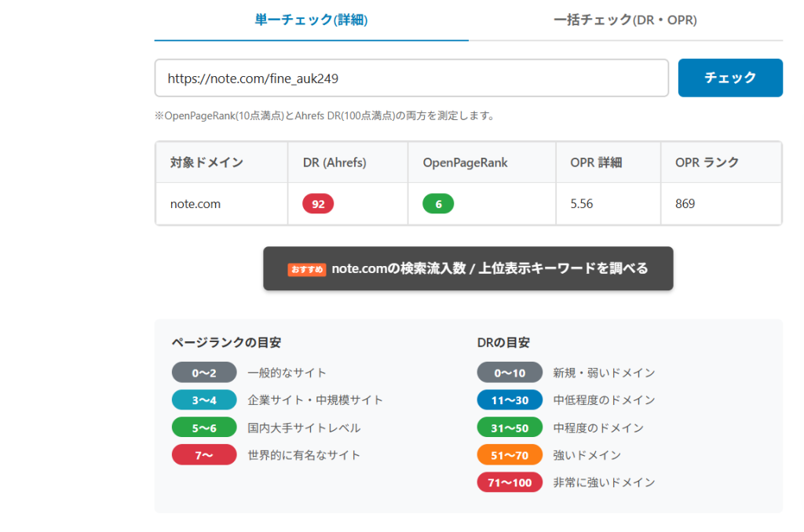The width and height of the screenshot is (804, 532).
Task: Select 強いドメイン label
Action: click(x=587, y=455)
